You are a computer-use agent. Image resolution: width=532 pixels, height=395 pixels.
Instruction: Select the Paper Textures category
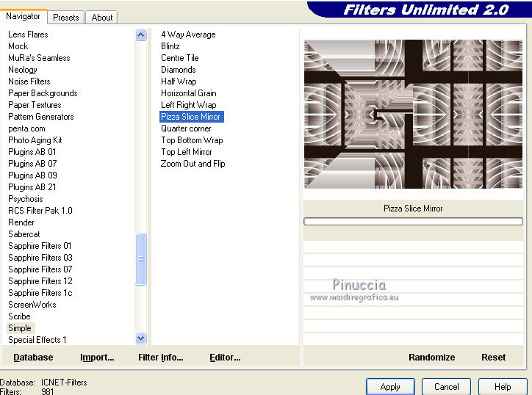click(35, 105)
